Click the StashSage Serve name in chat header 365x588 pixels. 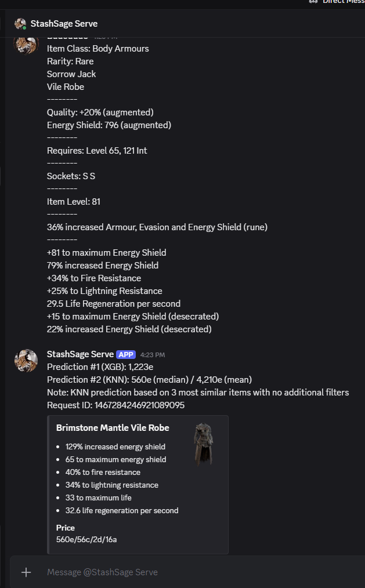64,24
